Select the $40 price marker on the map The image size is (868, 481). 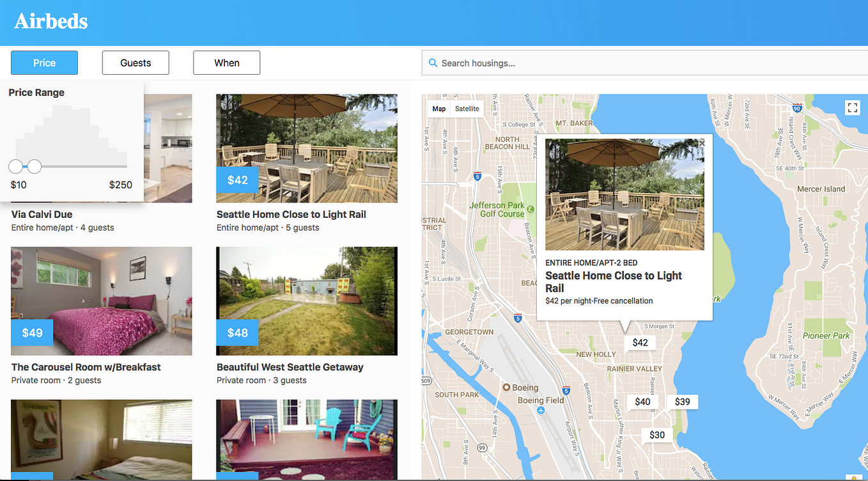(642, 402)
